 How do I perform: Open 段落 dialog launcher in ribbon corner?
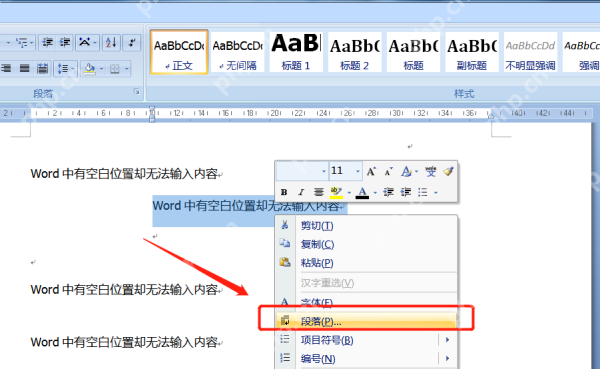[137, 91]
